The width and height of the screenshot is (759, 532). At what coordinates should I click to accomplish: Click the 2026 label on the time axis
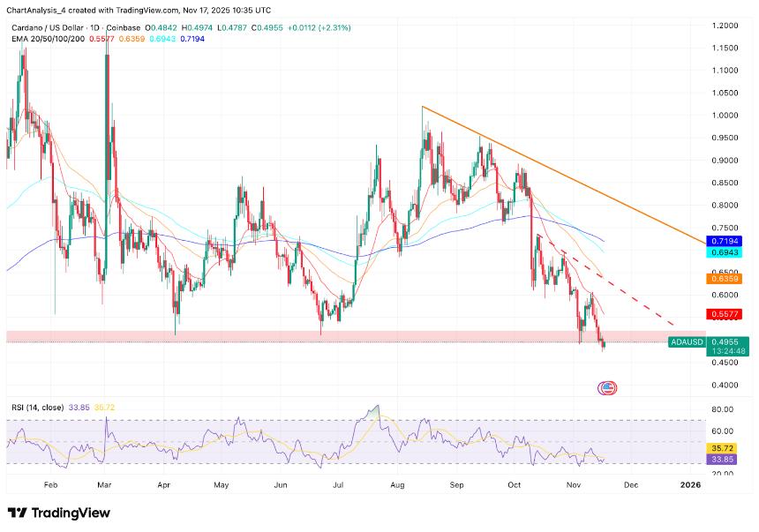pos(691,484)
